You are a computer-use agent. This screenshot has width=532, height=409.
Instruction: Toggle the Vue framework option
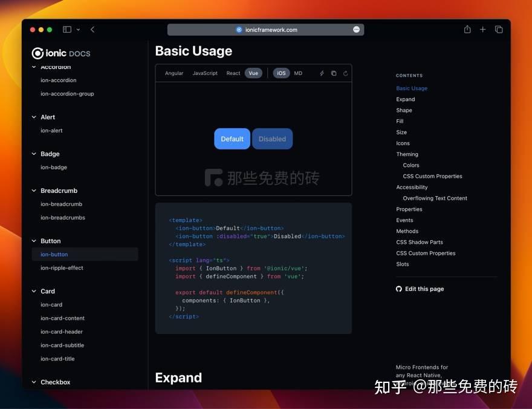pos(253,73)
